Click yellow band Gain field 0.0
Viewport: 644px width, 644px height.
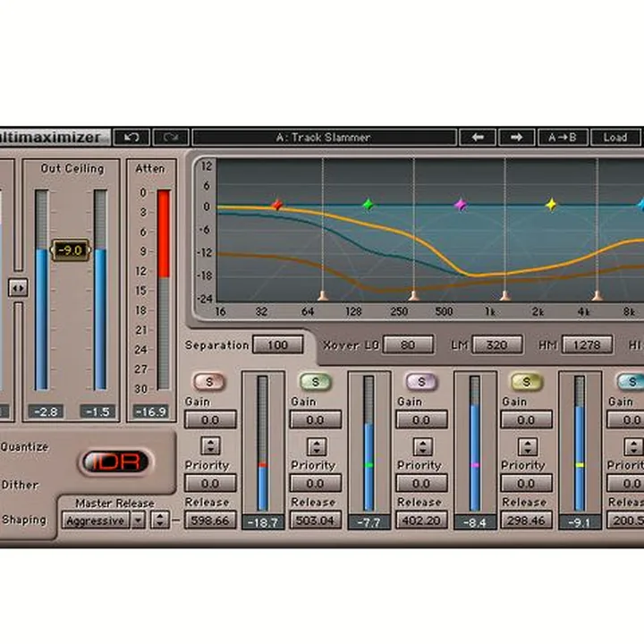click(526, 419)
